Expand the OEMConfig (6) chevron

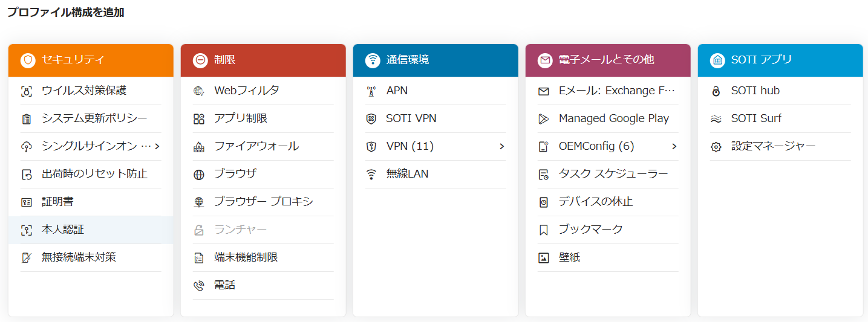tap(674, 146)
